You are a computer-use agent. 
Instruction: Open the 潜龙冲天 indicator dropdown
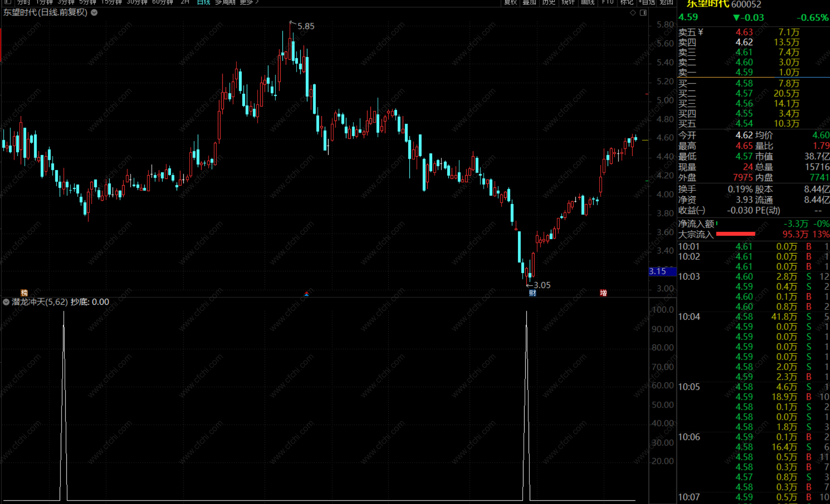point(6,302)
